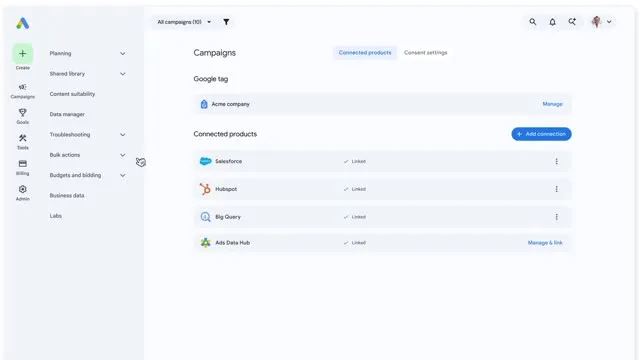The image size is (640, 360).
Task: Open notifications bell
Action: tap(552, 22)
